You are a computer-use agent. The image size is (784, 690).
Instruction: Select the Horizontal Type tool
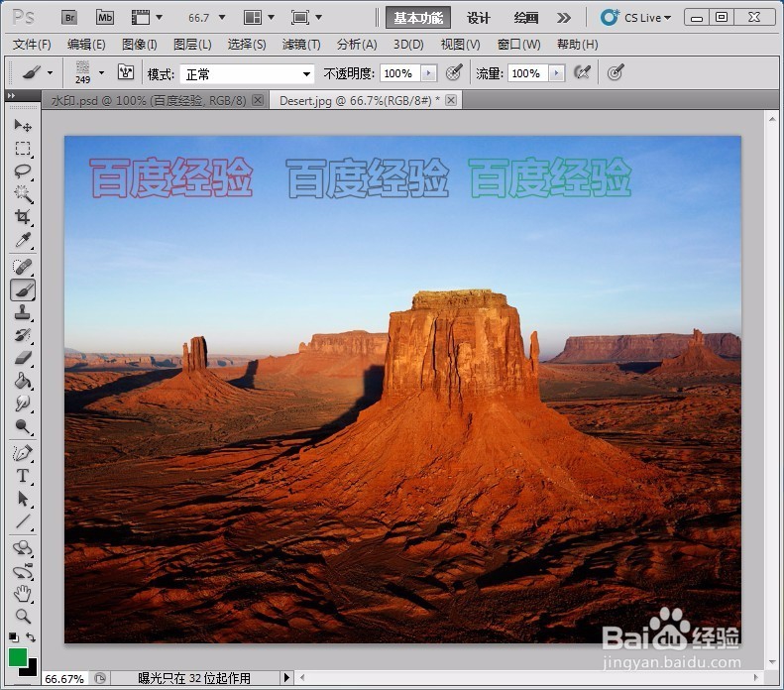(23, 476)
